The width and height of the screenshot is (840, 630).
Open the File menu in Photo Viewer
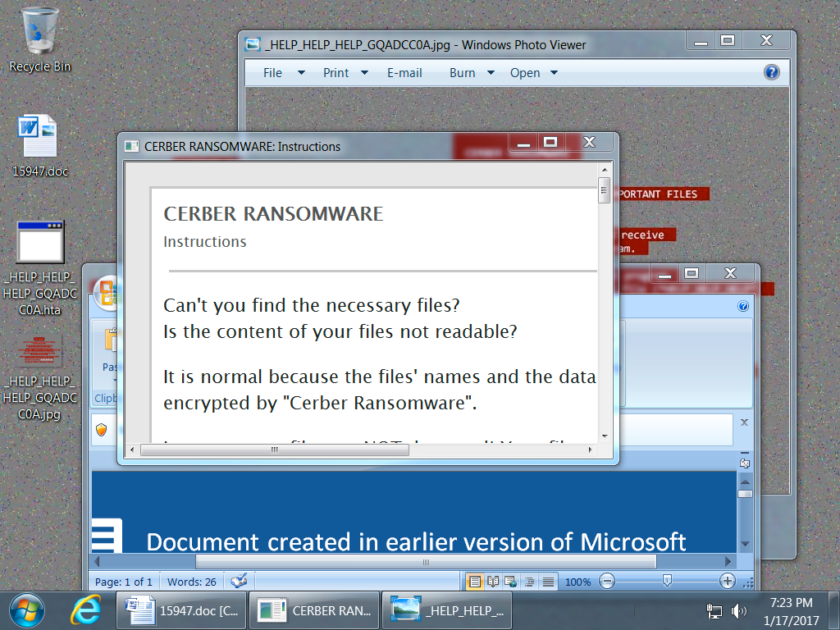(x=272, y=73)
